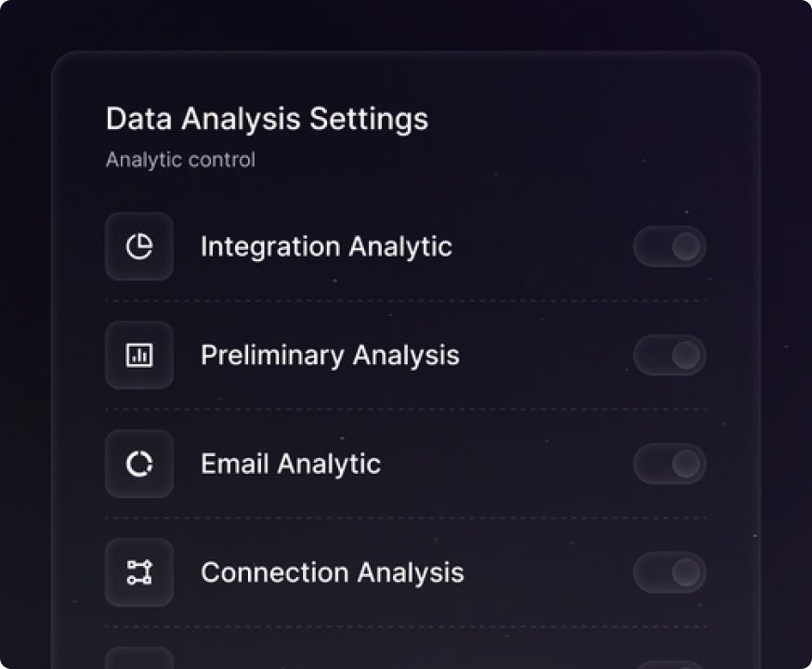Turn on the Email Analytic toggle
Viewport: 812px width, 669px height.
click(670, 464)
